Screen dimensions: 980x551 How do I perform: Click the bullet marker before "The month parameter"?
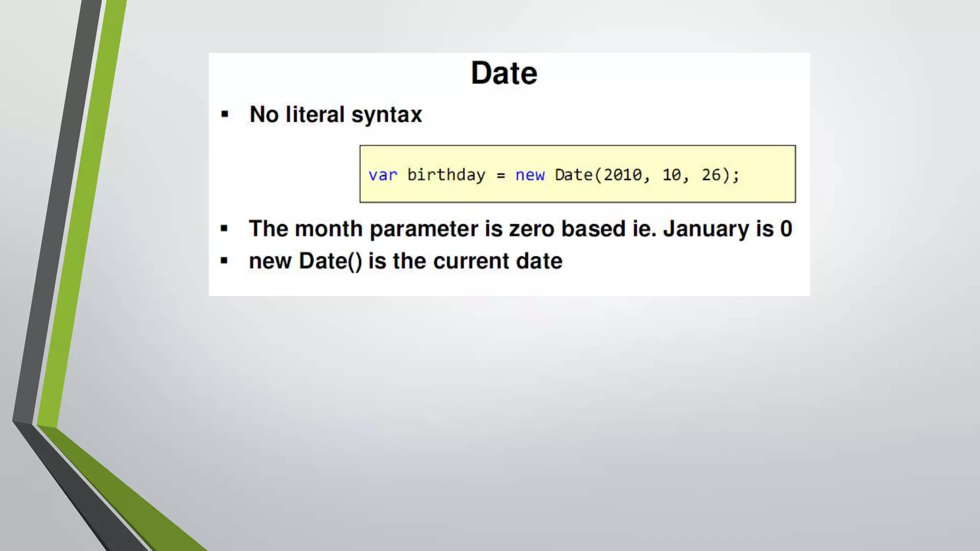click(x=224, y=229)
